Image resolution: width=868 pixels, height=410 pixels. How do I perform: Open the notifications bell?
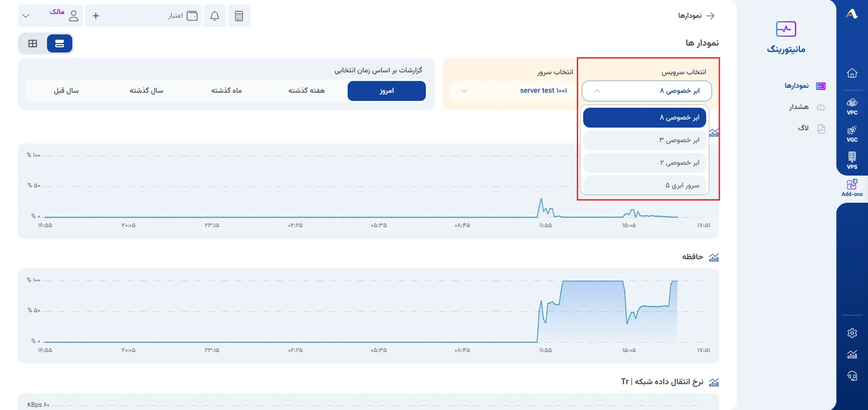215,16
